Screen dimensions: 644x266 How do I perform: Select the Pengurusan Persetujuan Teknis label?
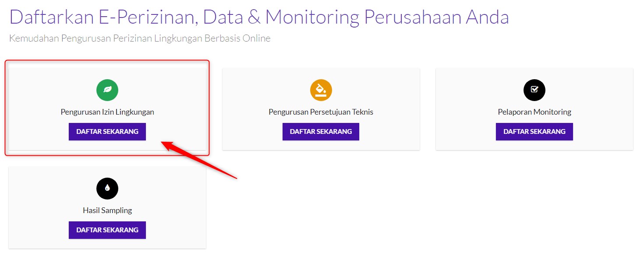321,112
